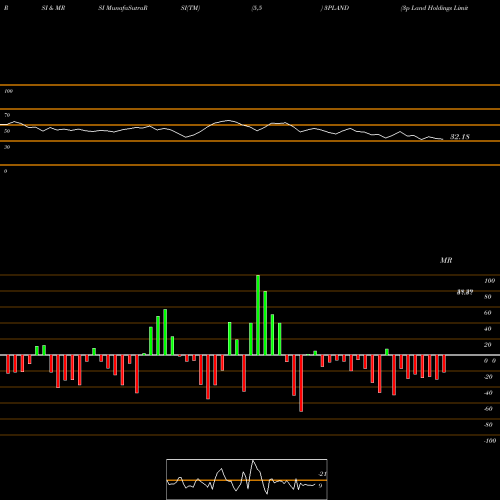Click the MunafaSutra header text
500x500 pixels.
coord(123,8)
